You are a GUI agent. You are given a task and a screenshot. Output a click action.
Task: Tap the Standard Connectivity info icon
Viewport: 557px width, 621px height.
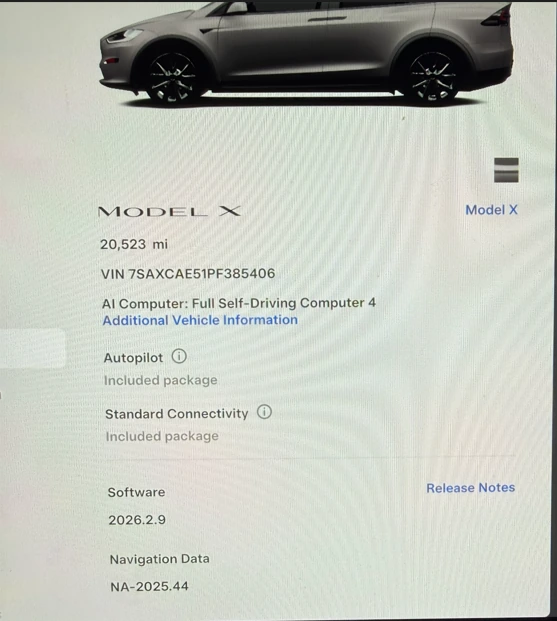point(264,412)
